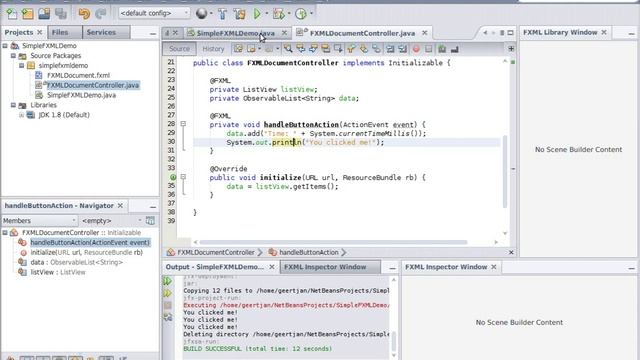Click the Navigator Javadoc window icon
640x360 pixels.
(150, 220)
